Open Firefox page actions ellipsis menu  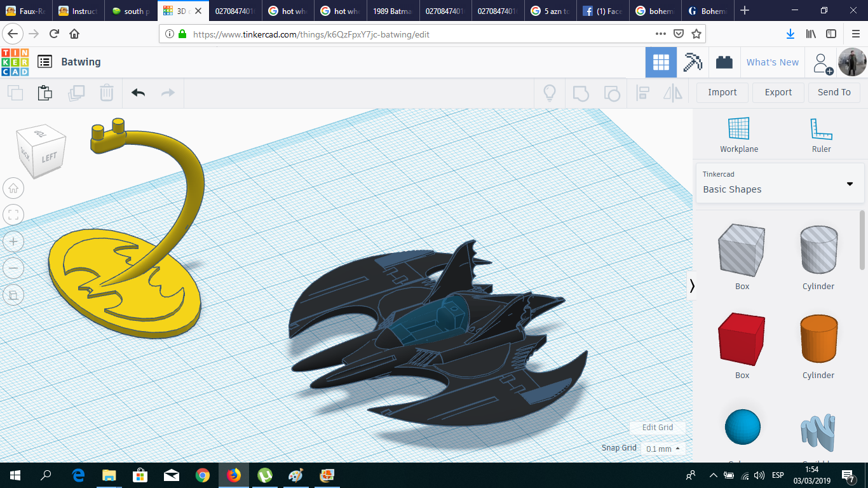pos(661,34)
